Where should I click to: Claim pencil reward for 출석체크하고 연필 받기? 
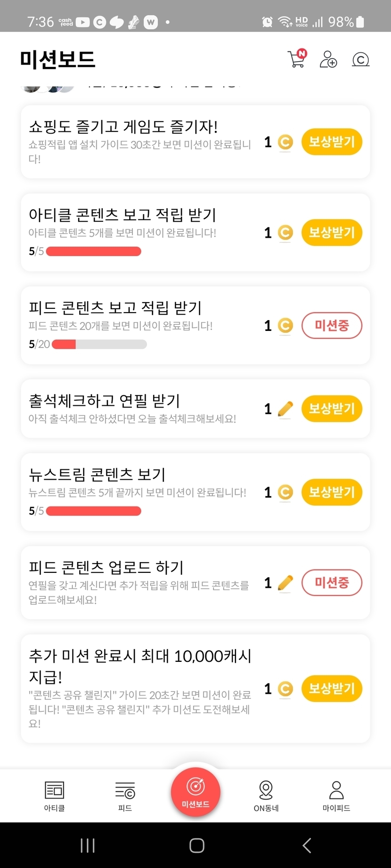point(332,409)
